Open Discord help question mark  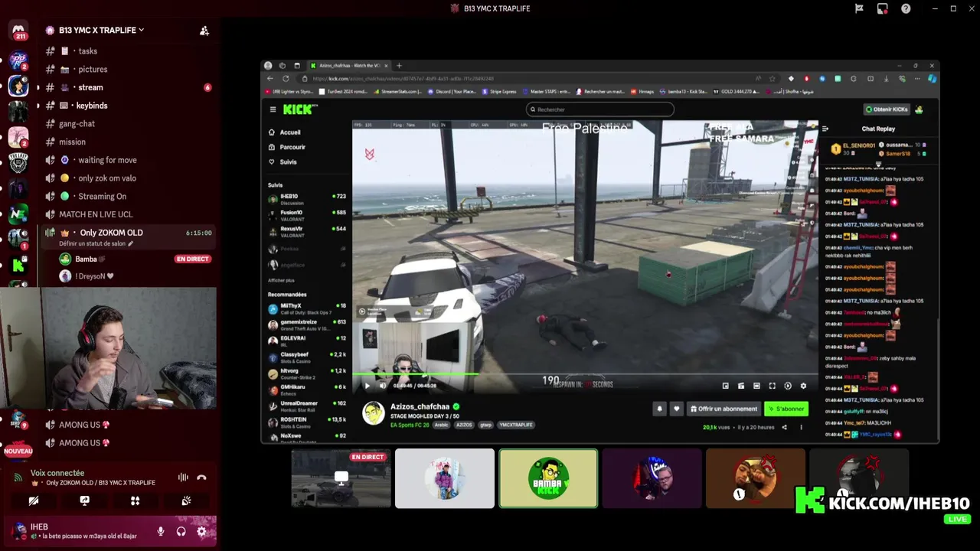point(906,8)
